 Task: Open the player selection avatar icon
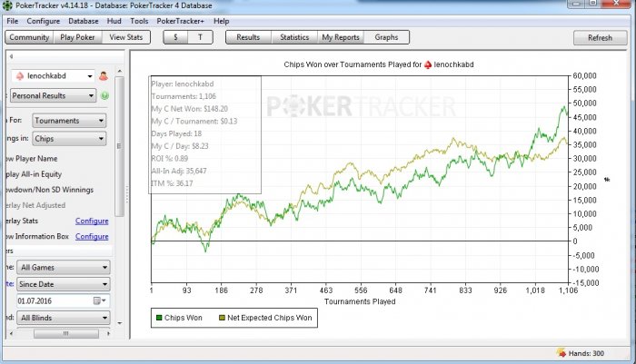tap(104, 76)
